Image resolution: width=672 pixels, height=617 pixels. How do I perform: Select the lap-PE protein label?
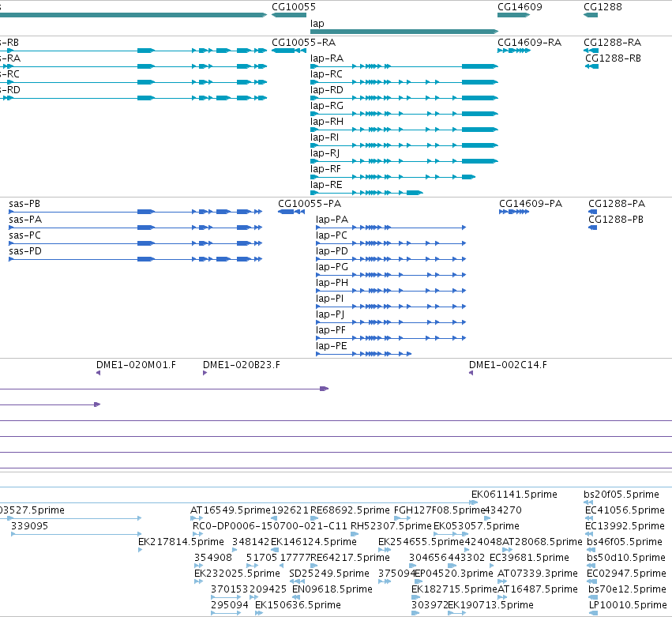[332, 346]
